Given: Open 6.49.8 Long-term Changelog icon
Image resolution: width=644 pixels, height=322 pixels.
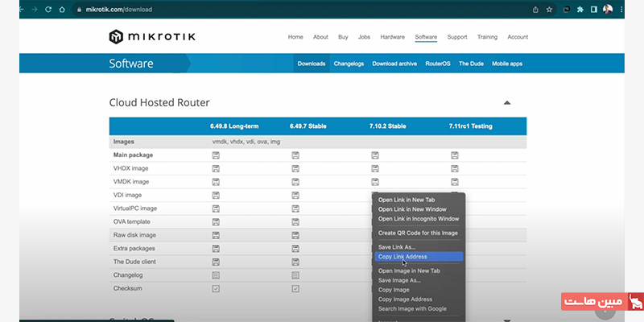Looking at the screenshot, I should pyautogui.click(x=216, y=275).
